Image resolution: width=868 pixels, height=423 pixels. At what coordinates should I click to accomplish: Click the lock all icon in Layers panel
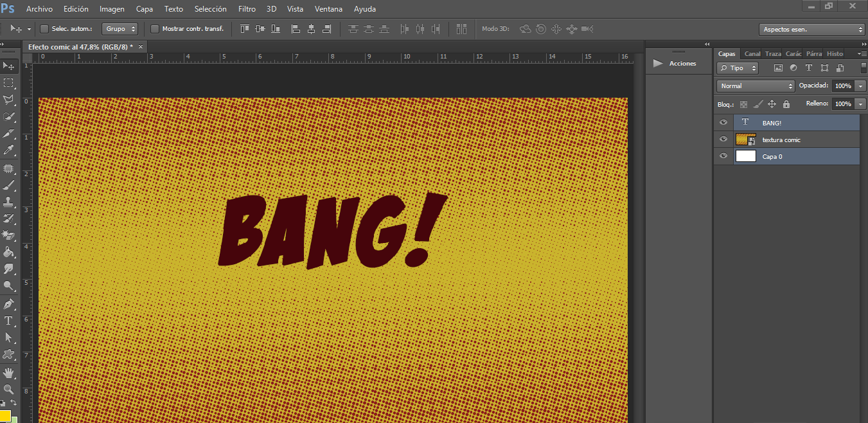pyautogui.click(x=786, y=104)
